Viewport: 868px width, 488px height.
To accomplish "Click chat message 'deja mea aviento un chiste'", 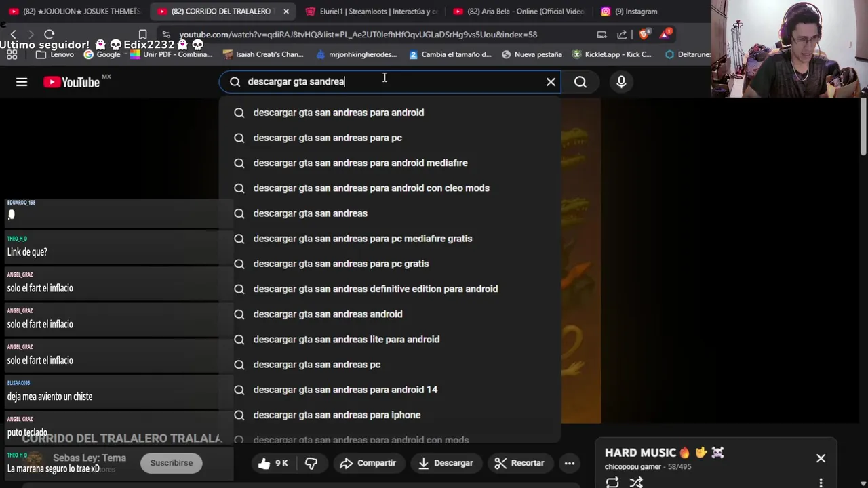I will 50,396.
